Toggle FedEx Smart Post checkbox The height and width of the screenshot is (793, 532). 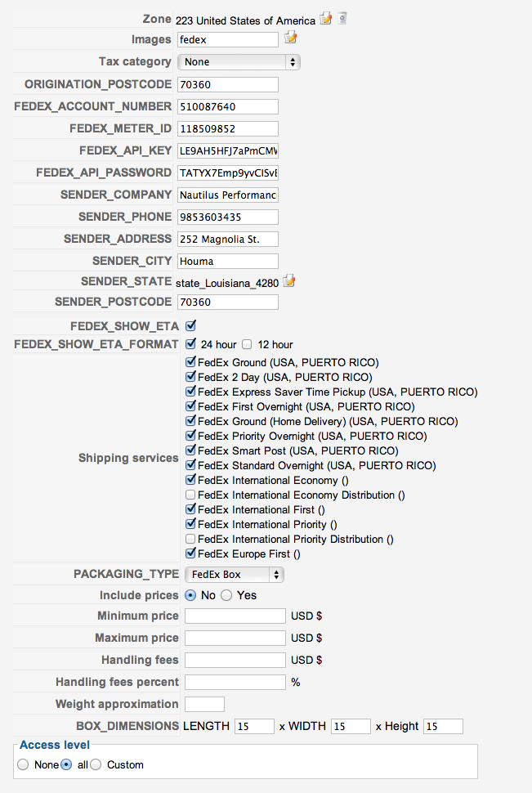[x=190, y=450]
